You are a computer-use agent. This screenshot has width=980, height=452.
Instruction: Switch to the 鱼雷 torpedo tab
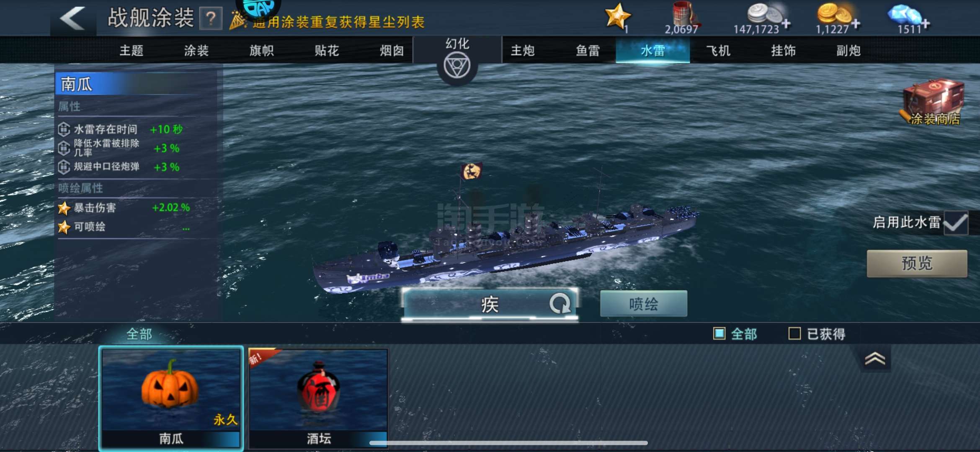[x=588, y=51]
